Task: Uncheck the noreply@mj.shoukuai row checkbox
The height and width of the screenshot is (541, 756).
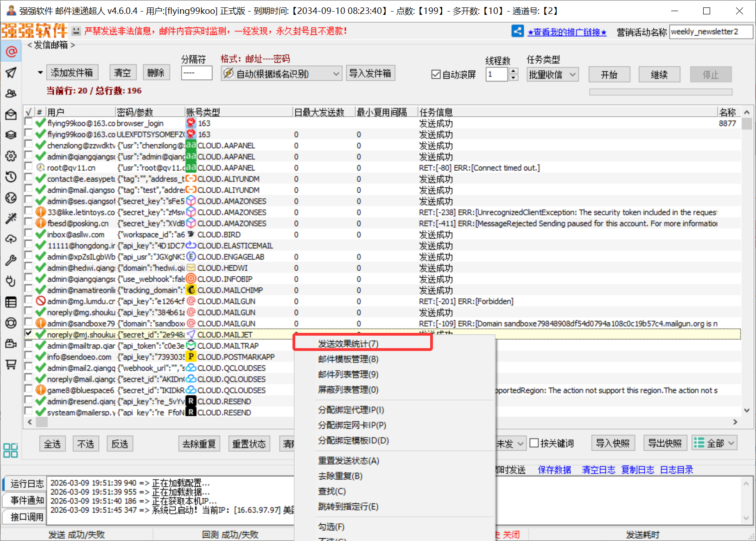Action: 29,333
